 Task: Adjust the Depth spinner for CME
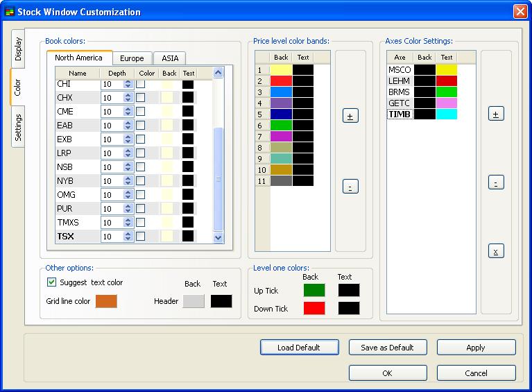(x=128, y=112)
